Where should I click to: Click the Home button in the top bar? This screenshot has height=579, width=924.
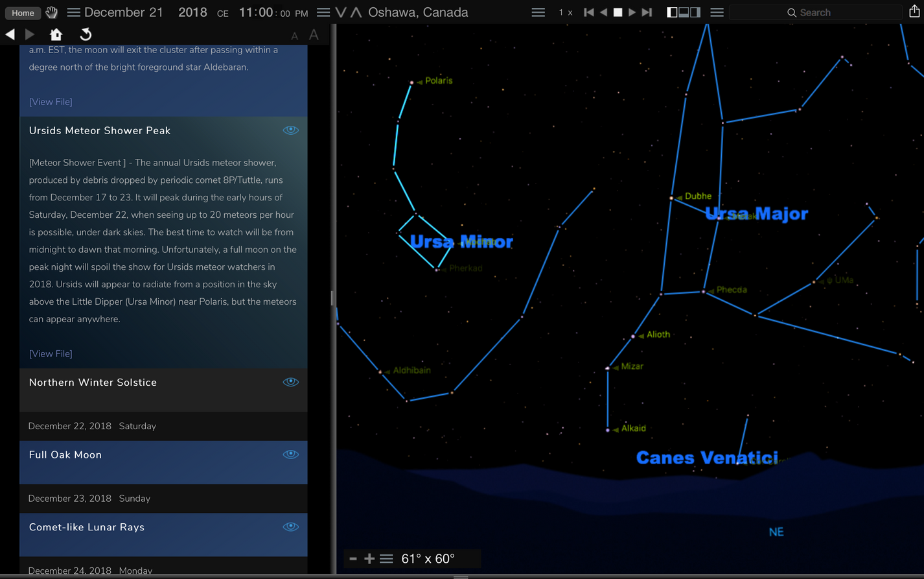[23, 12]
